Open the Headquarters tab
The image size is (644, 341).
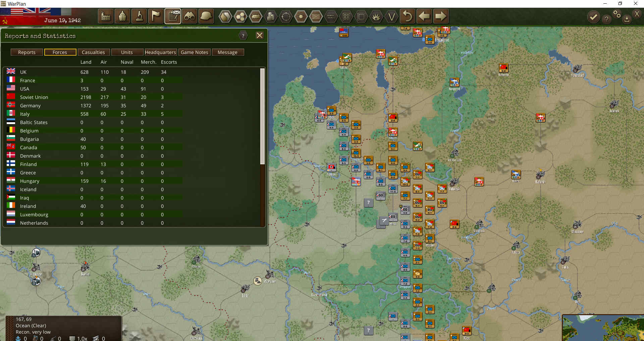160,52
